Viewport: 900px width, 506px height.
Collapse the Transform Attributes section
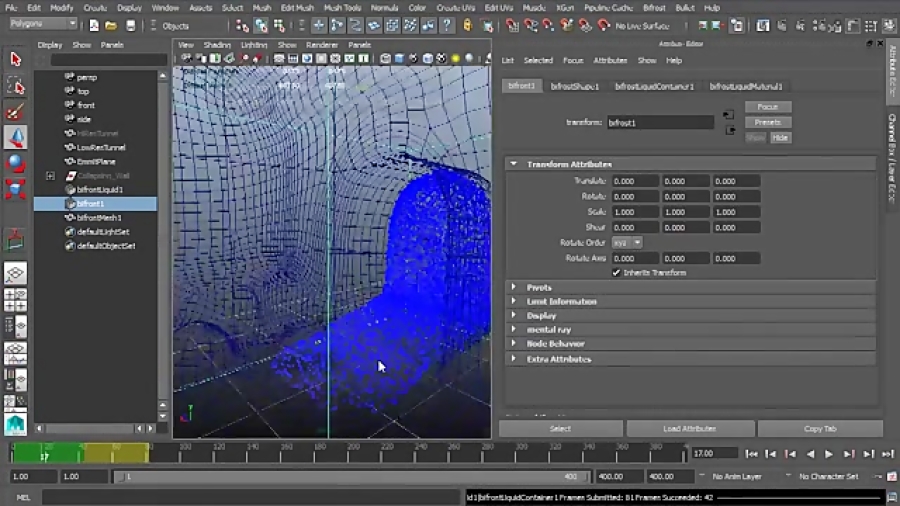[x=514, y=164]
